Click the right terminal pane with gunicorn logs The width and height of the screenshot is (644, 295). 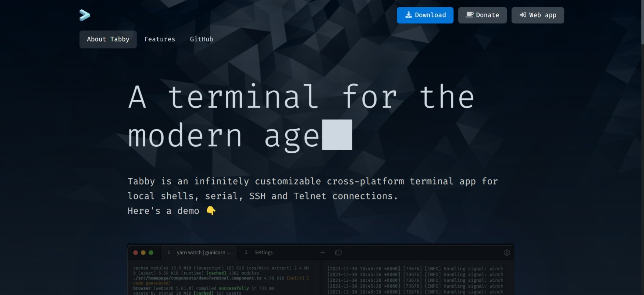click(415, 280)
